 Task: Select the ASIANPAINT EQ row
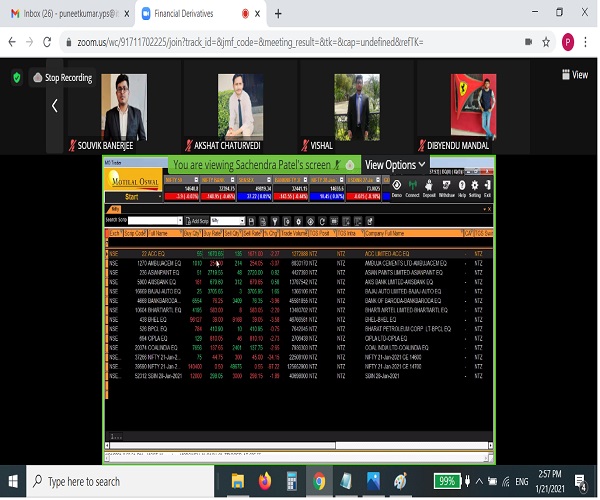[x=299, y=272]
